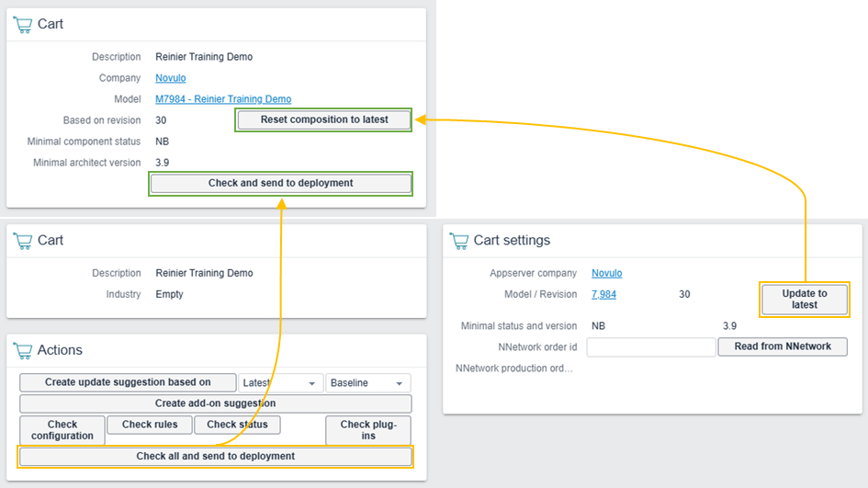Click Check and send to deployment button

pyautogui.click(x=280, y=183)
